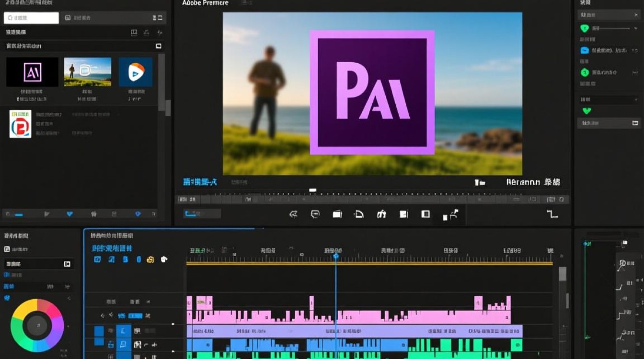Viewport: 644px width, 359px height.
Task: Open the dropdown at the top of the right panel
Action: tap(609, 15)
